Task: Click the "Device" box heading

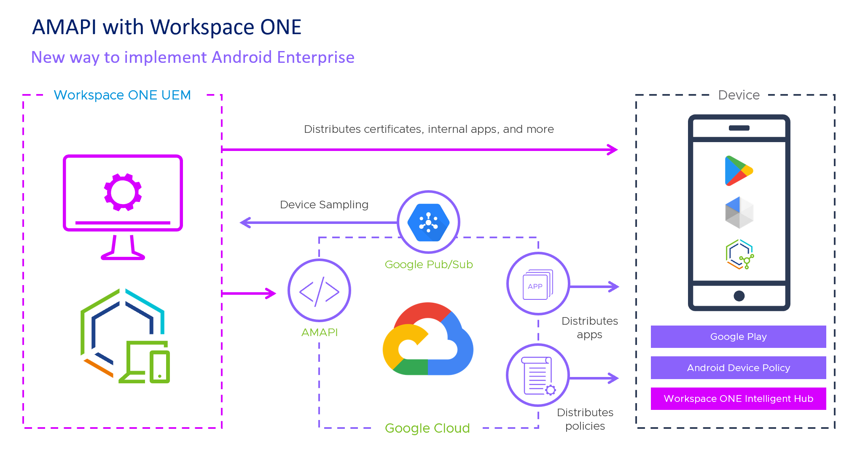Action: [x=739, y=95]
